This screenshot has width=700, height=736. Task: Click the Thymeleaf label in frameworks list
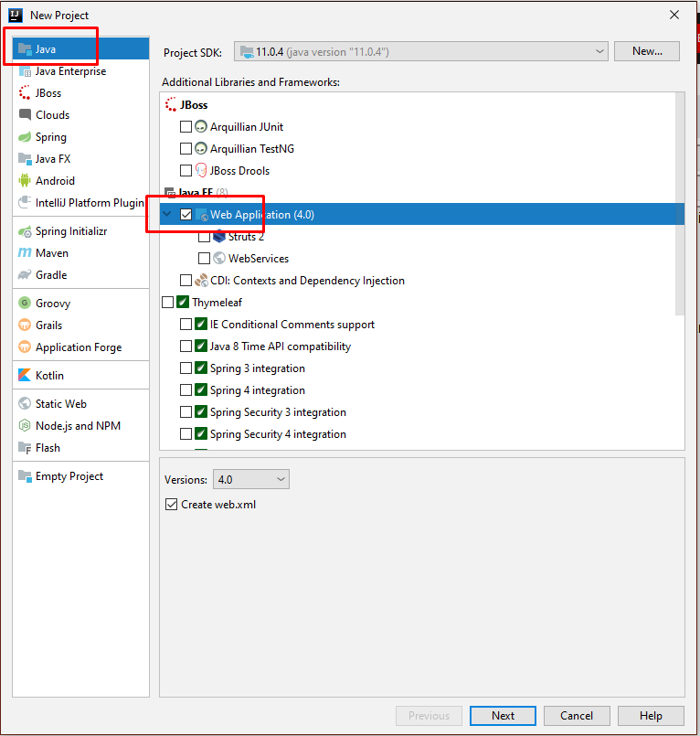point(217,303)
